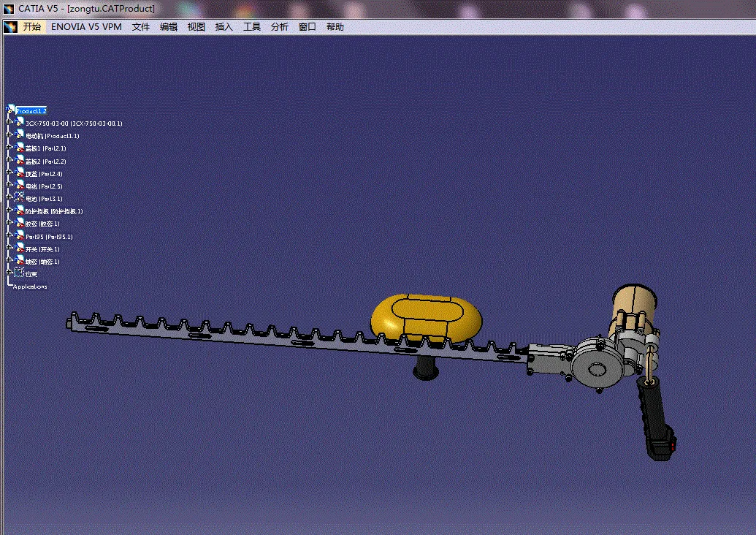Select the 防护挡板 (防护挡板.1) label
The height and width of the screenshot is (535, 756).
(54, 211)
